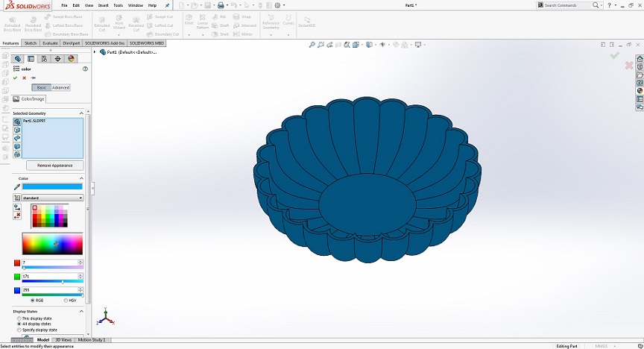Cancel color edit with red X

[24, 78]
